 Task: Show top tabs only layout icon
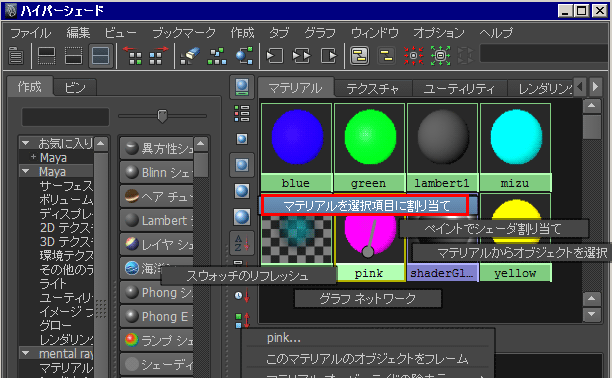pyautogui.click(x=46, y=56)
